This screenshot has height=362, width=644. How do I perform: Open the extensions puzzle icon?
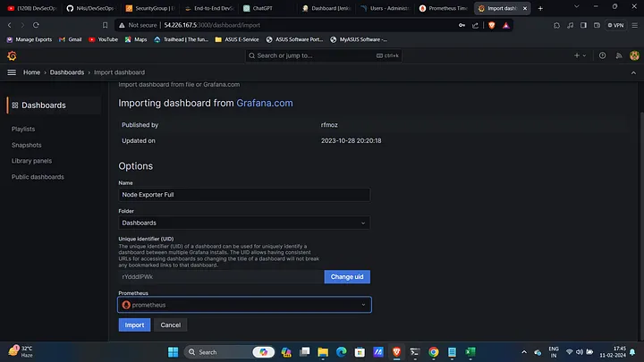556,25
